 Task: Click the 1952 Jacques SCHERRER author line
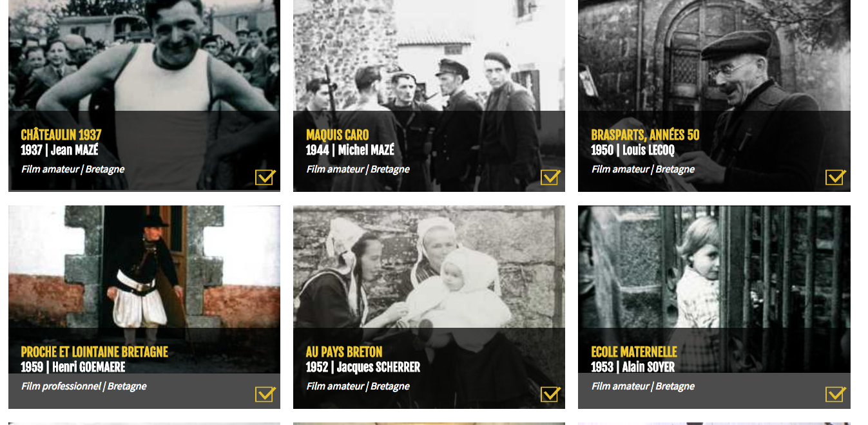[x=363, y=367]
